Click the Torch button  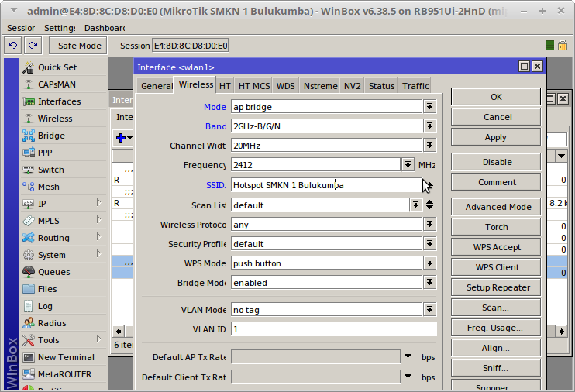pyautogui.click(x=496, y=227)
